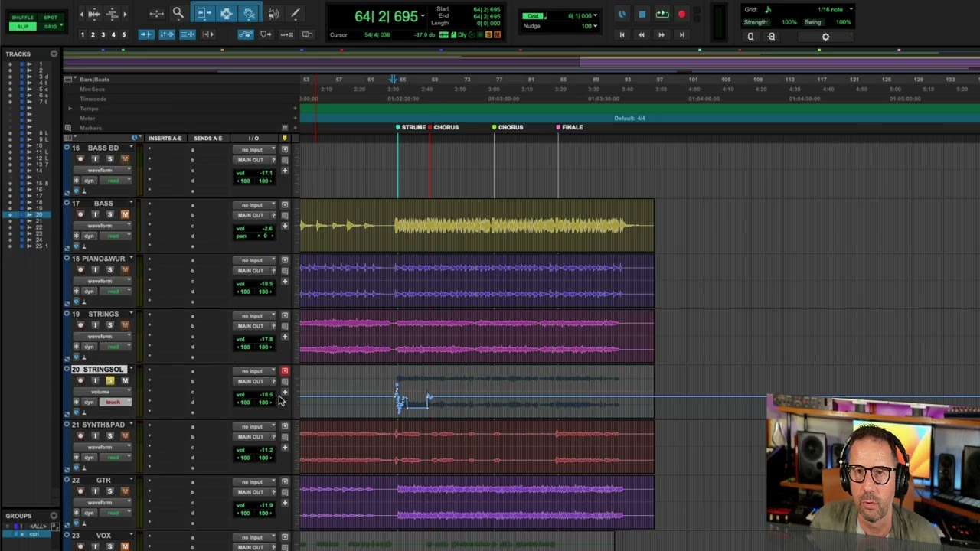
Task: Solo the STRINGSOL track
Action: click(x=109, y=380)
